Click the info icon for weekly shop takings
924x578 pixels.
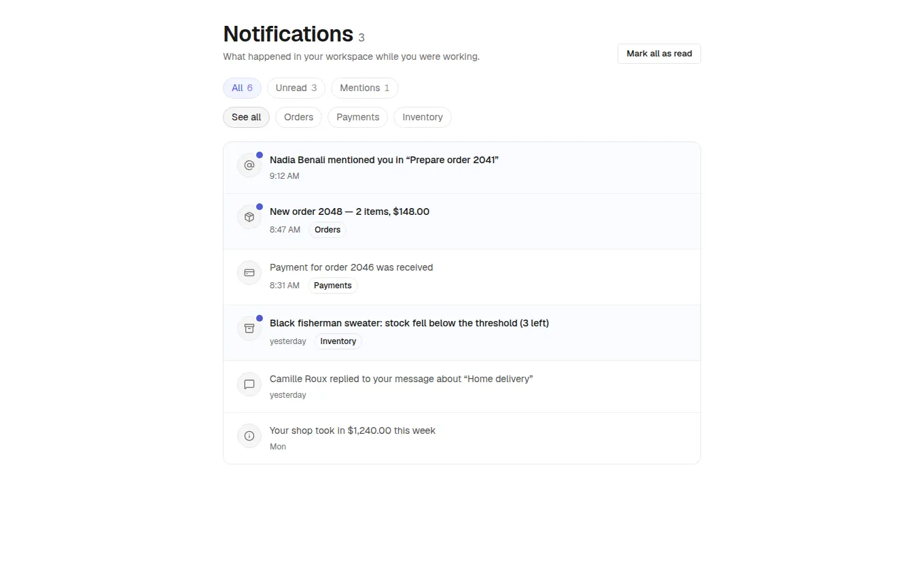point(249,436)
